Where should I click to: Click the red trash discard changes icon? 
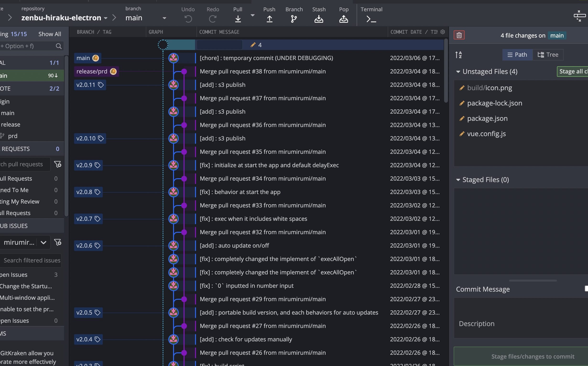click(x=459, y=35)
